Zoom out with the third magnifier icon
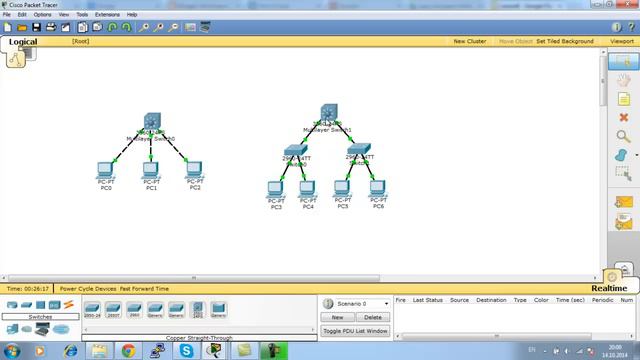 (x=173, y=27)
